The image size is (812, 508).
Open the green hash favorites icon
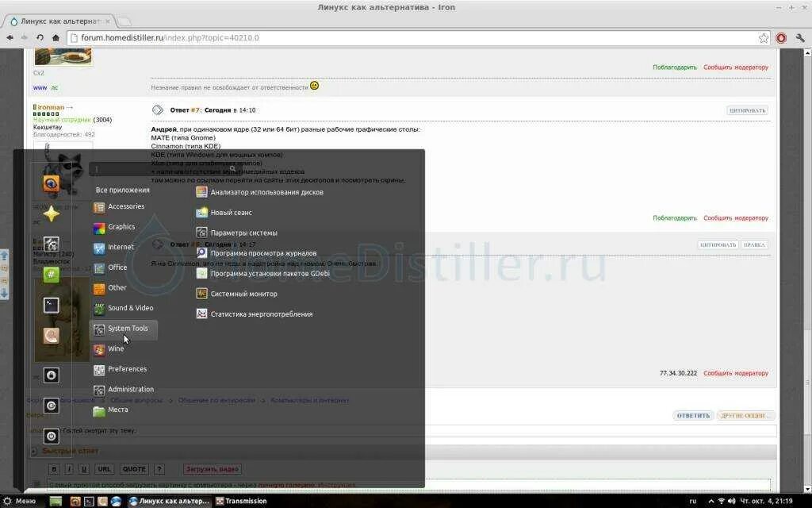point(51,275)
